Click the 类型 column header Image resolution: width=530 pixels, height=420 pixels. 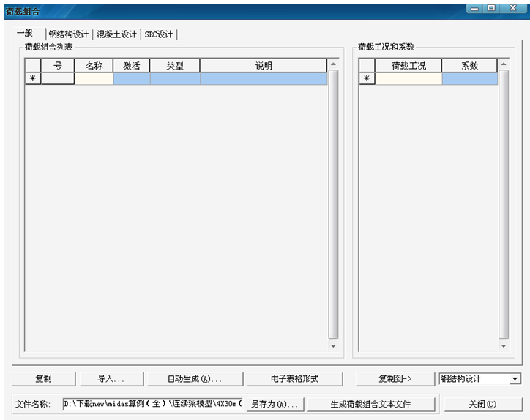pyautogui.click(x=175, y=66)
